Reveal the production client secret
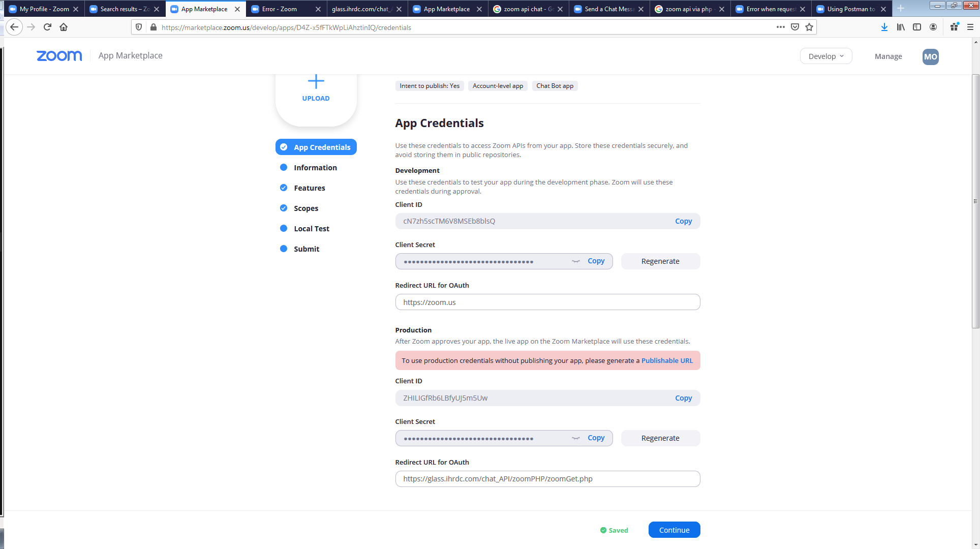Image resolution: width=980 pixels, height=549 pixels. (576, 438)
